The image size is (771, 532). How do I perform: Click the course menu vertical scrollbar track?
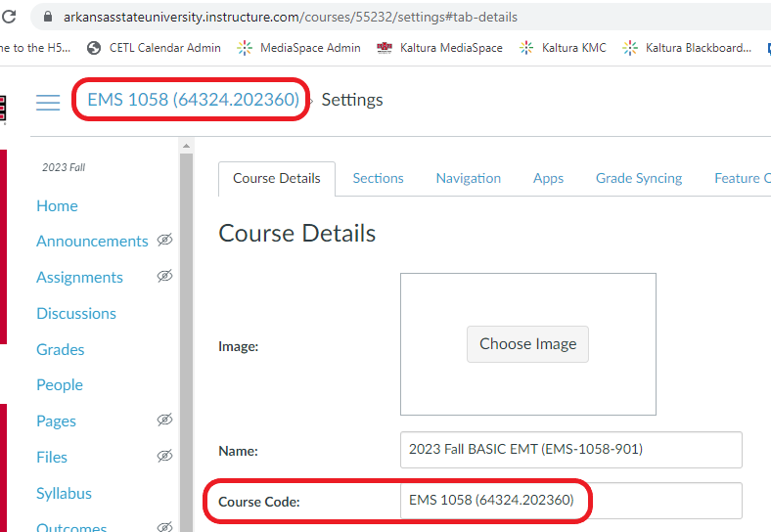[186, 342]
